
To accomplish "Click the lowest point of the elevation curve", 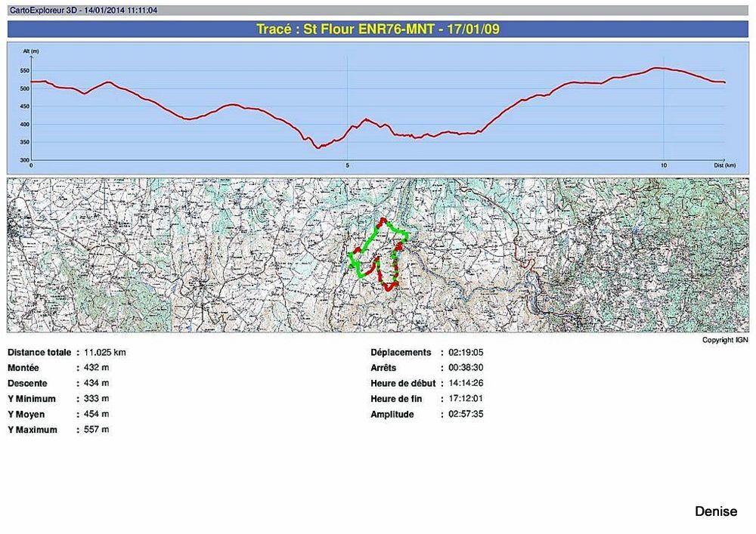I will pyautogui.click(x=318, y=147).
